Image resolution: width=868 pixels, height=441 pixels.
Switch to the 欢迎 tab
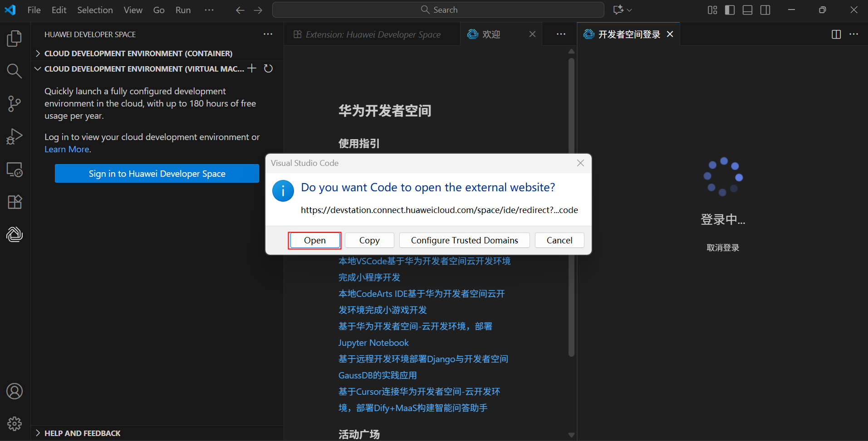(x=491, y=34)
